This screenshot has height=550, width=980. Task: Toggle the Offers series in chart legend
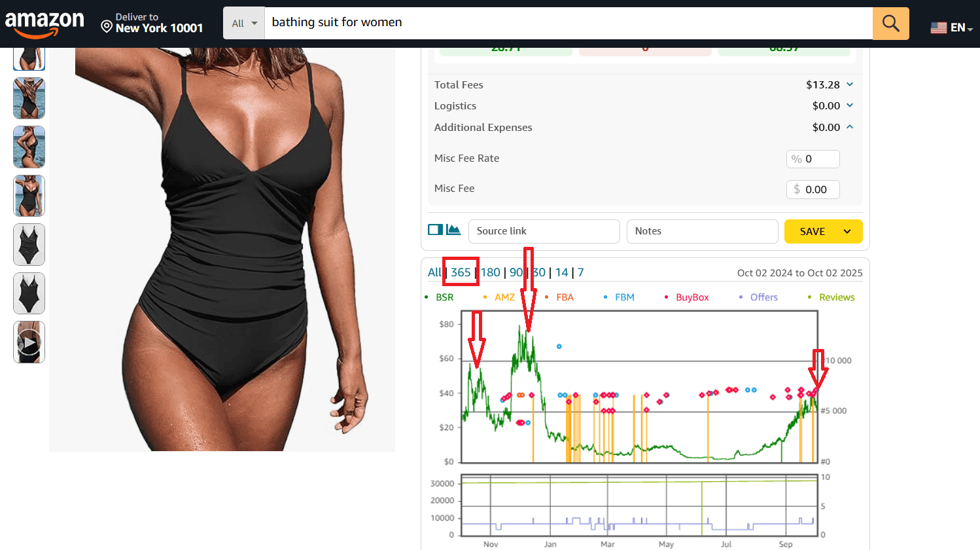763,297
